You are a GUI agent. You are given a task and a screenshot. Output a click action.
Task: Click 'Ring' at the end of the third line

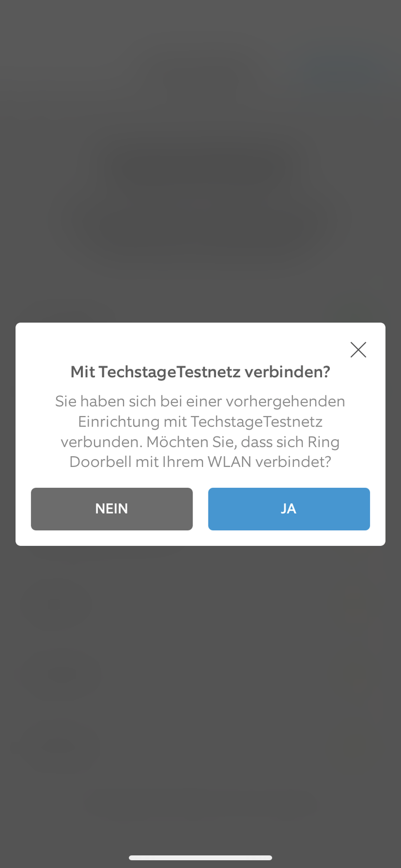coord(324,442)
